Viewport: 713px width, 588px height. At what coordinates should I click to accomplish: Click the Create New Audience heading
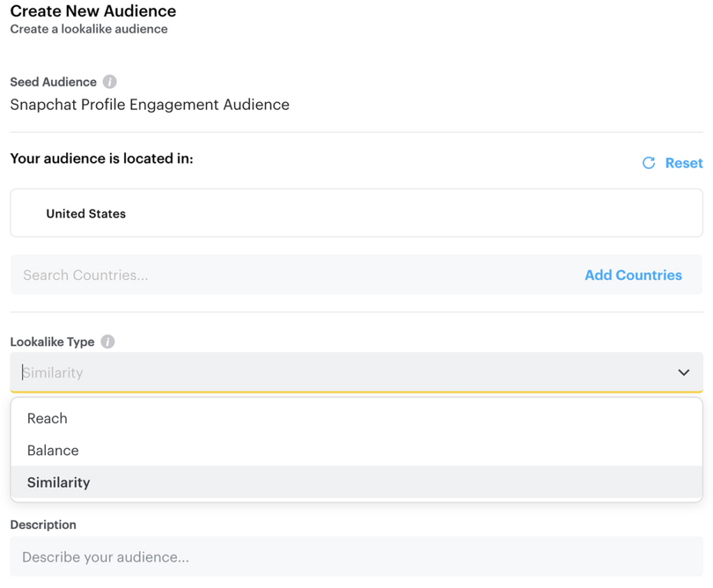93,11
